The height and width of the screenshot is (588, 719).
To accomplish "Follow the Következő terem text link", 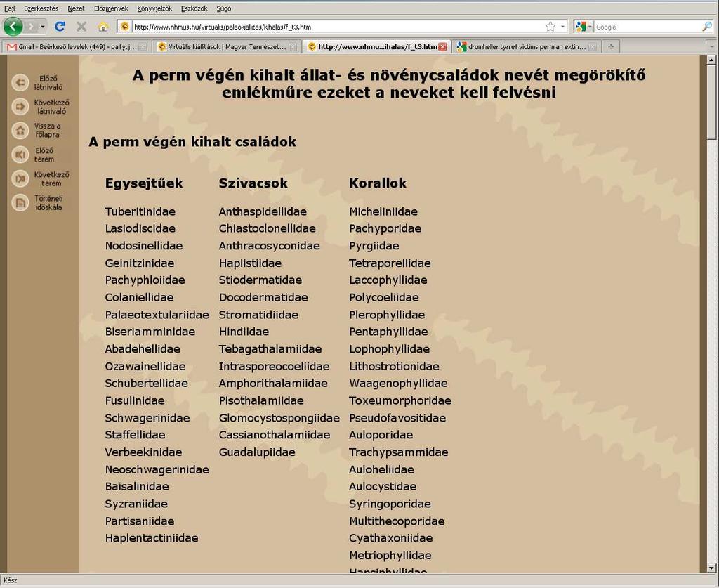I will pos(51,178).
